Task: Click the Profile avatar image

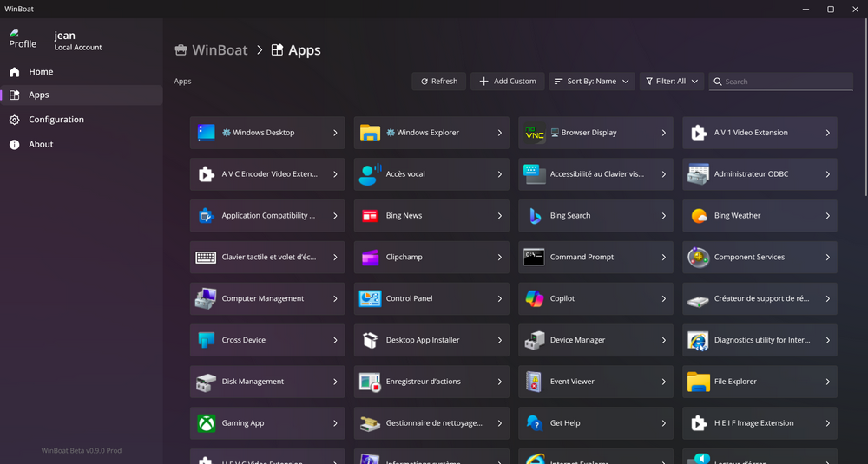Action: pos(23,39)
